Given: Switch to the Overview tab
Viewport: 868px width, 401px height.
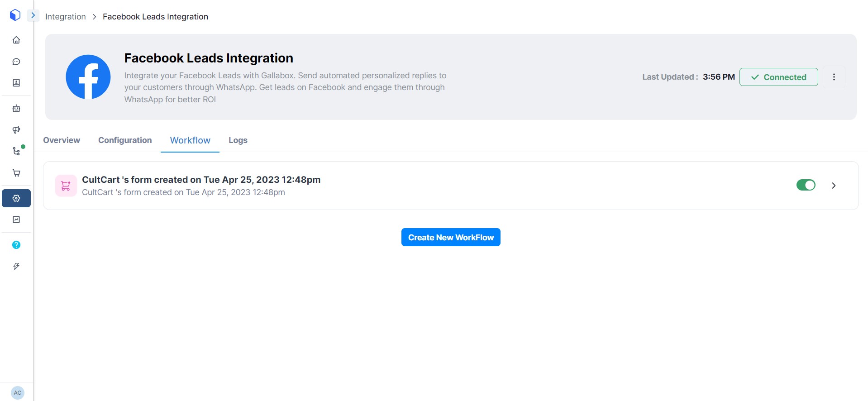Looking at the screenshot, I should (x=62, y=140).
